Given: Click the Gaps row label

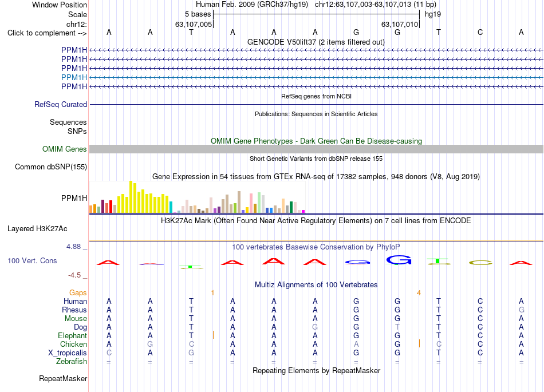Looking at the screenshot, I should [x=78, y=293].
